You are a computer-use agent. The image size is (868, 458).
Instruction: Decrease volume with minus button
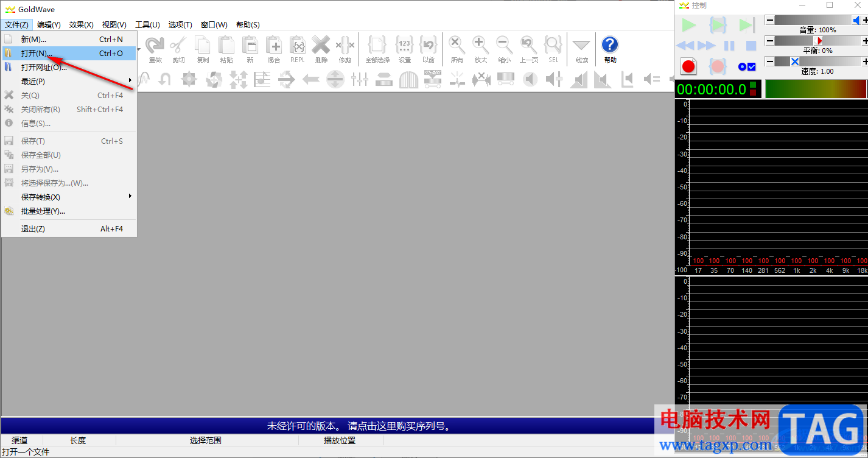click(769, 20)
